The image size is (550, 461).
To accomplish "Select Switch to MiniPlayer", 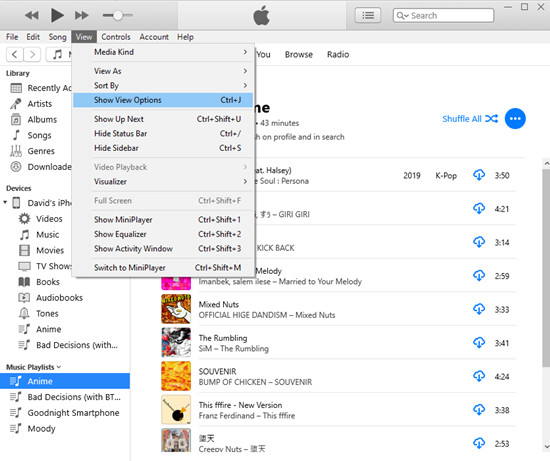I will pos(163,268).
